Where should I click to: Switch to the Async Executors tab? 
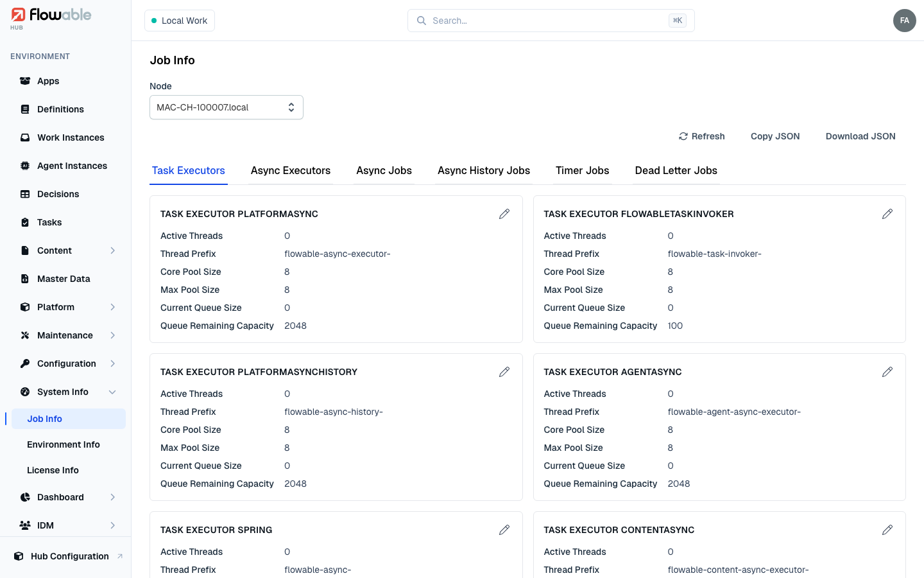[x=291, y=170]
